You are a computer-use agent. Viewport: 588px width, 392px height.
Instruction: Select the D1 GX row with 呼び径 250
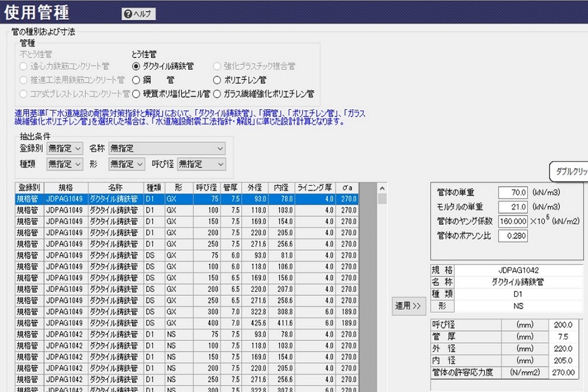coord(187,244)
